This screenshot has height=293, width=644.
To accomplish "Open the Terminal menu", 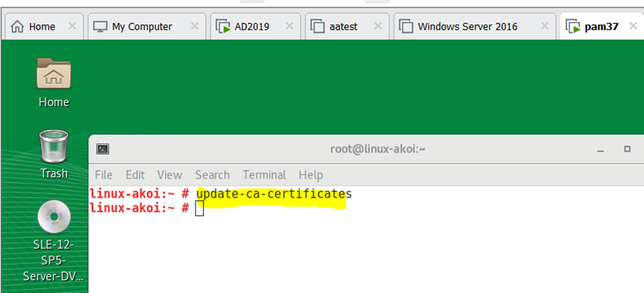I will pos(264,175).
